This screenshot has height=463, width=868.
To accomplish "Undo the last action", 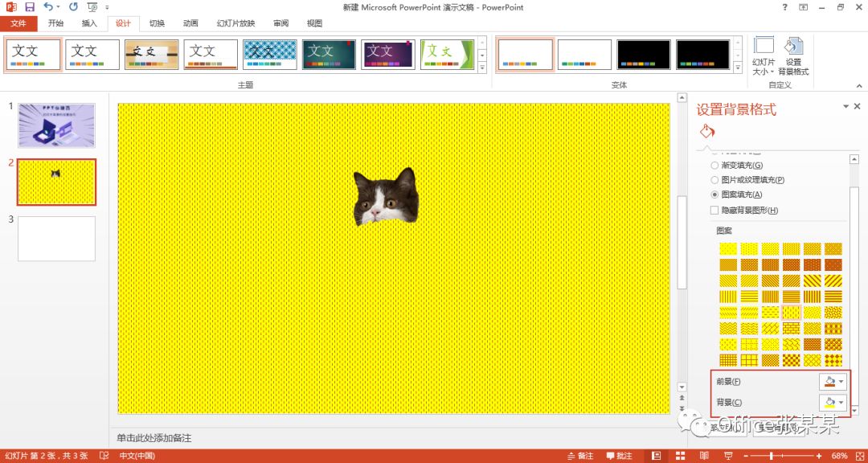I will 49,7.
